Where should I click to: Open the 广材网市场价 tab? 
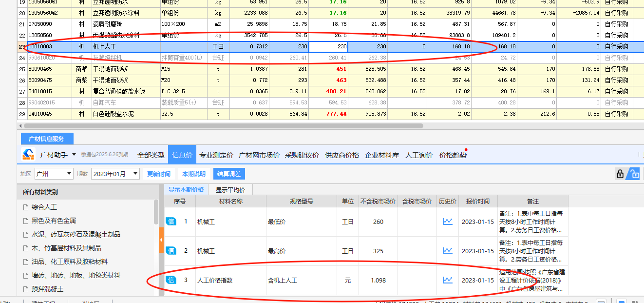coord(259,155)
